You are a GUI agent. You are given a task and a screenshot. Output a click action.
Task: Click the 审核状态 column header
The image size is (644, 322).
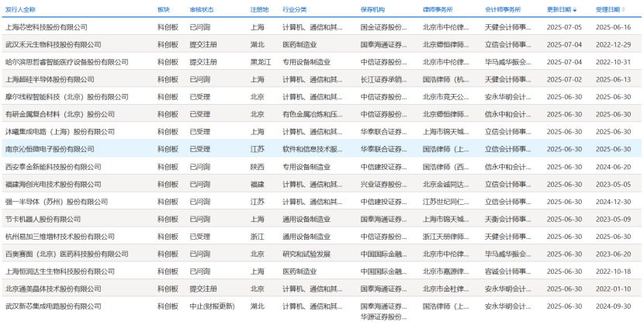click(202, 10)
